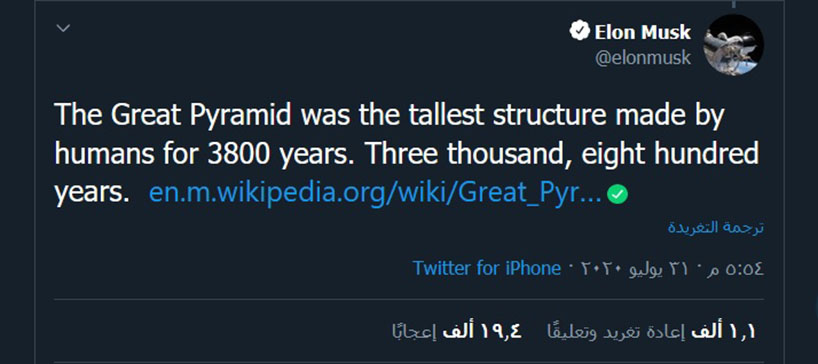The width and height of the screenshot is (818, 364).
Task: Click the Elon Musk display name
Action: (642, 32)
